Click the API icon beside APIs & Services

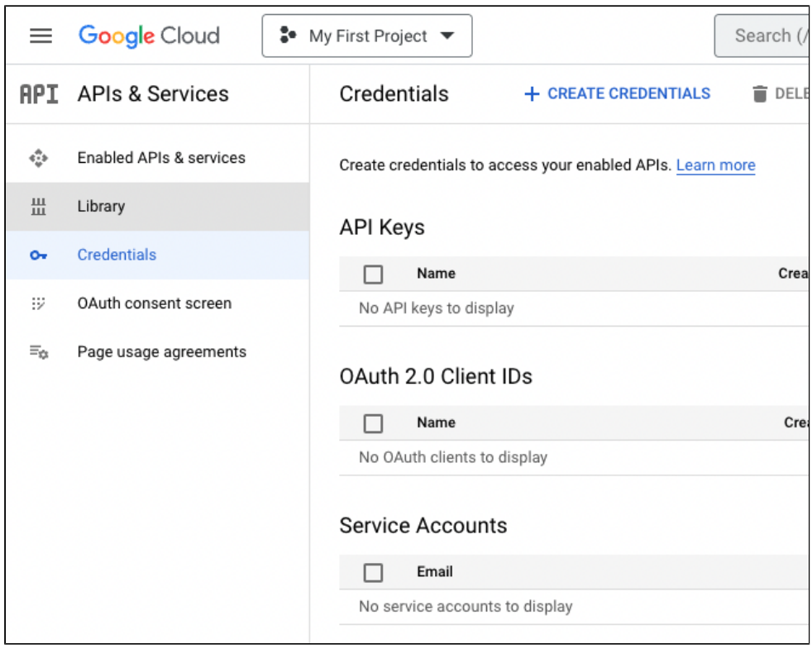(39, 94)
